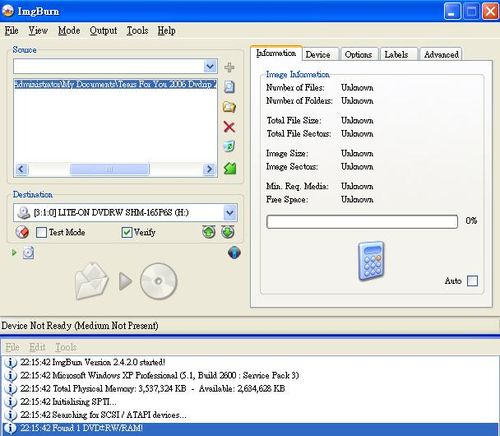Viewport: 500px width, 436px height.
Task: Click the ImgBurn title bar icon
Action: 8,11
